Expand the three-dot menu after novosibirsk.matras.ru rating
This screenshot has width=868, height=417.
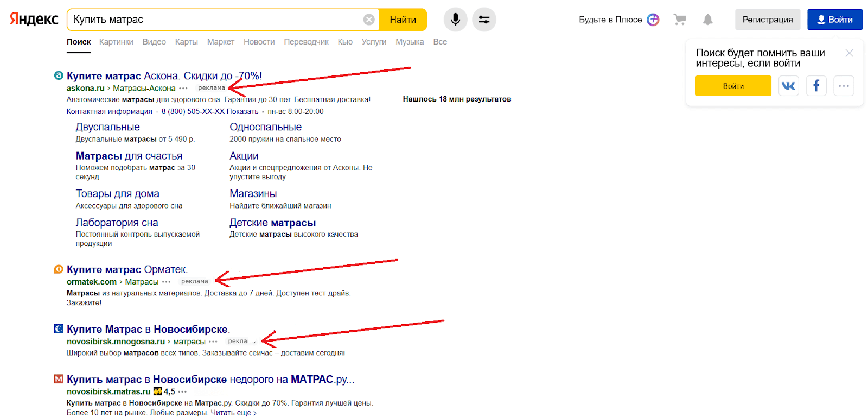pyautogui.click(x=182, y=391)
